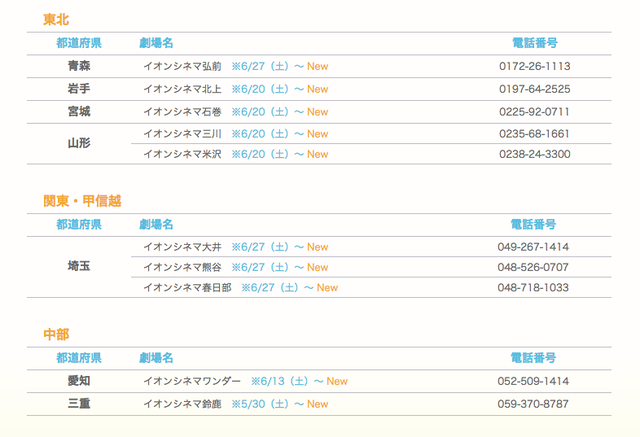Click phone number 059-370-8787
Viewport: 640px width, 437px height.
point(533,404)
